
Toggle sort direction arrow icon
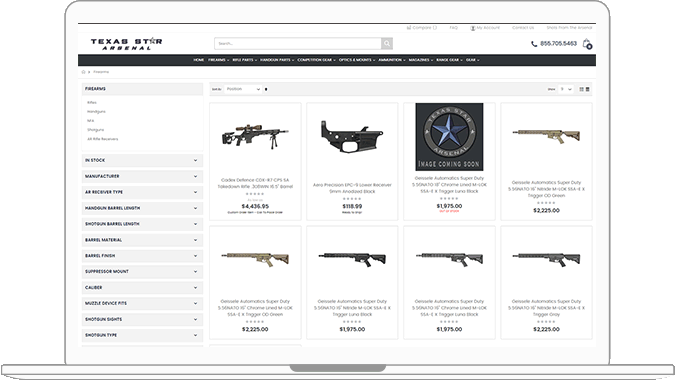coord(266,89)
